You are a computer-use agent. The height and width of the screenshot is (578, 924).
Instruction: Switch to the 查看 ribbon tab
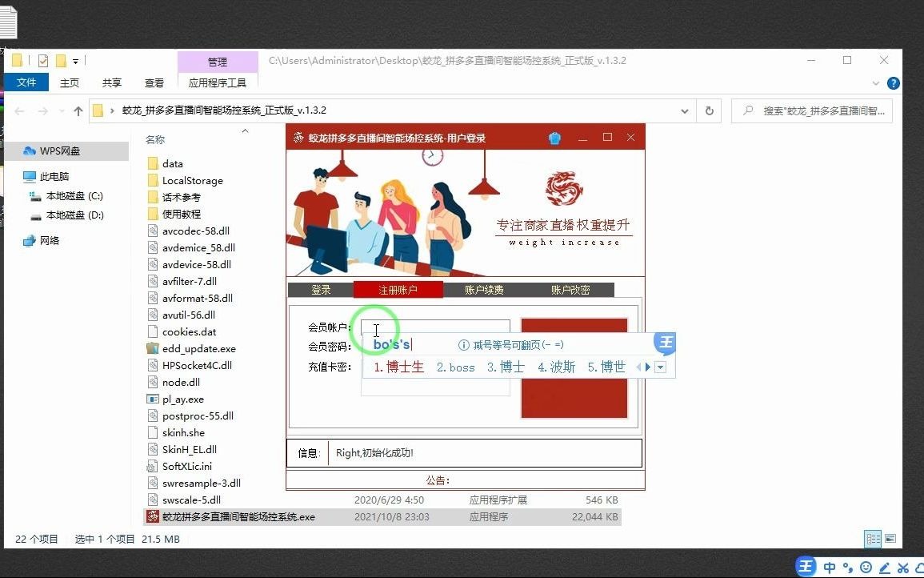point(154,82)
